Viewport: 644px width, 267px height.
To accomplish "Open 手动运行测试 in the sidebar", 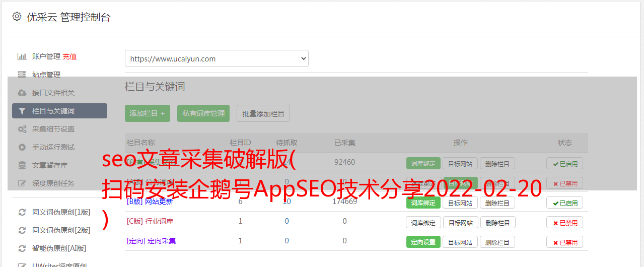I will point(53,147).
